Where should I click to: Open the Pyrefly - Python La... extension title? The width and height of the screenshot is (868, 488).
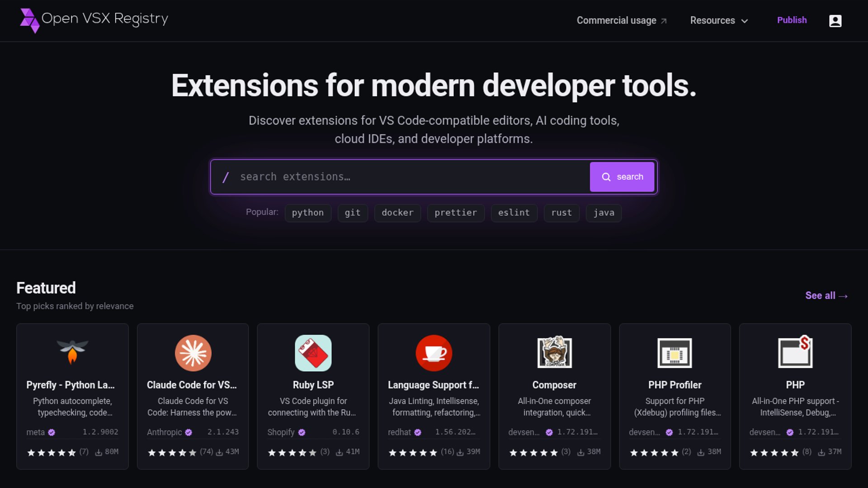pyautogui.click(x=71, y=385)
